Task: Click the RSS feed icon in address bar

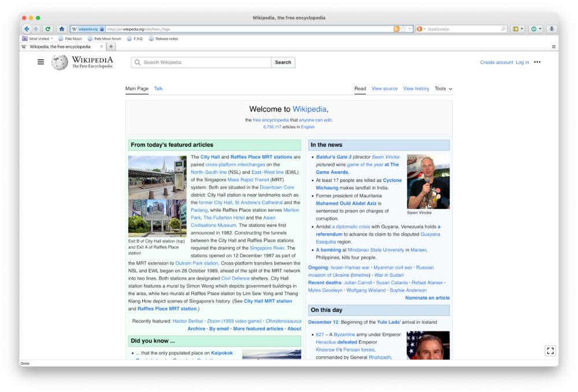Action: 397,29
